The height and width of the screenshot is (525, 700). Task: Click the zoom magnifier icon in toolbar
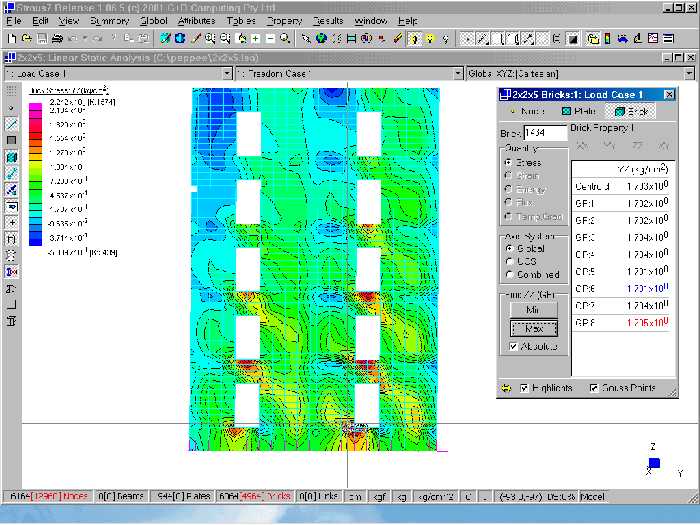285,39
